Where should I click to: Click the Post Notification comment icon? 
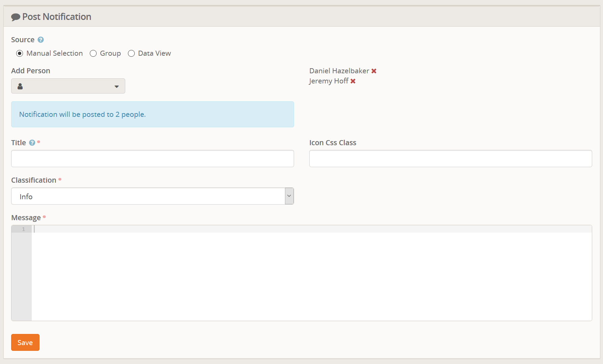[x=16, y=17]
